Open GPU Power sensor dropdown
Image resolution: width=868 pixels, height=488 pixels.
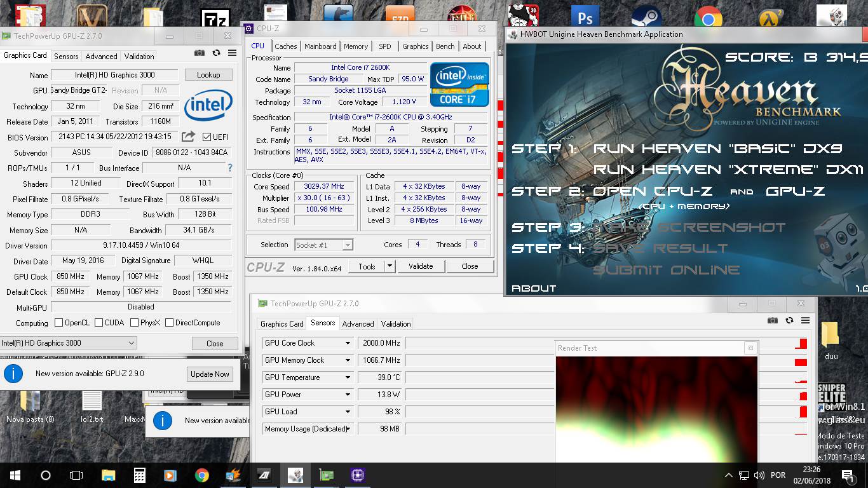click(x=348, y=395)
